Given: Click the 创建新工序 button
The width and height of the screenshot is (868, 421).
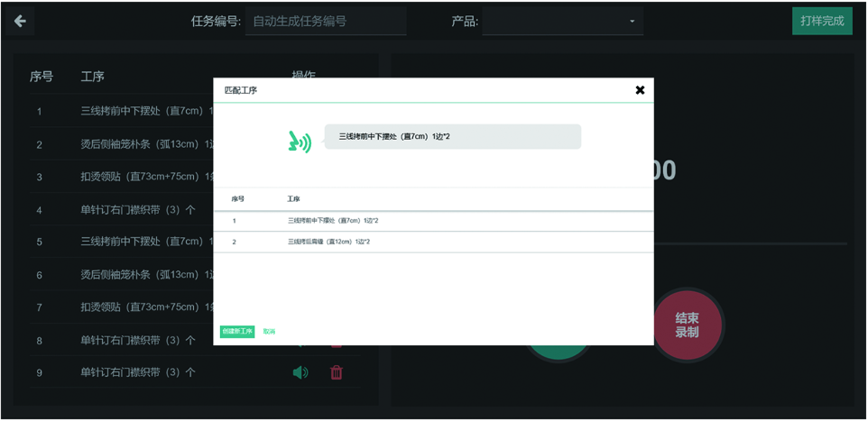Looking at the screenshot, I should [x=237, y=332].
